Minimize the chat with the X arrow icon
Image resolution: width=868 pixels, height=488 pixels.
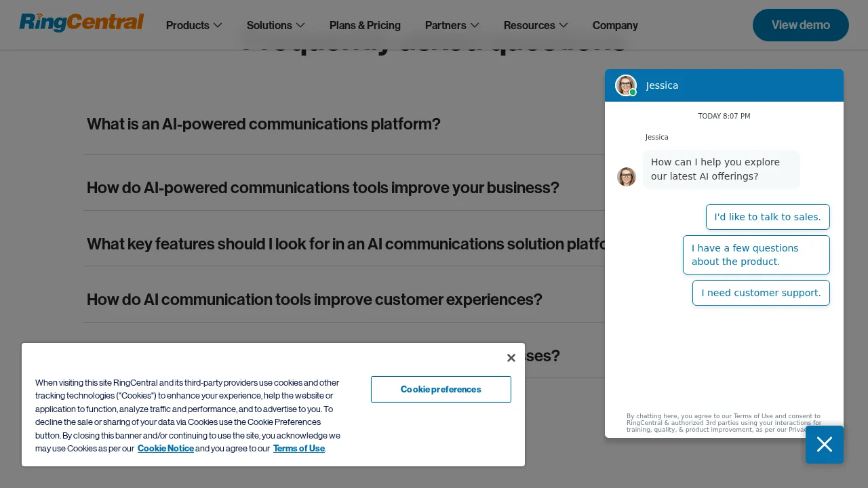click(x=825, y=445)
